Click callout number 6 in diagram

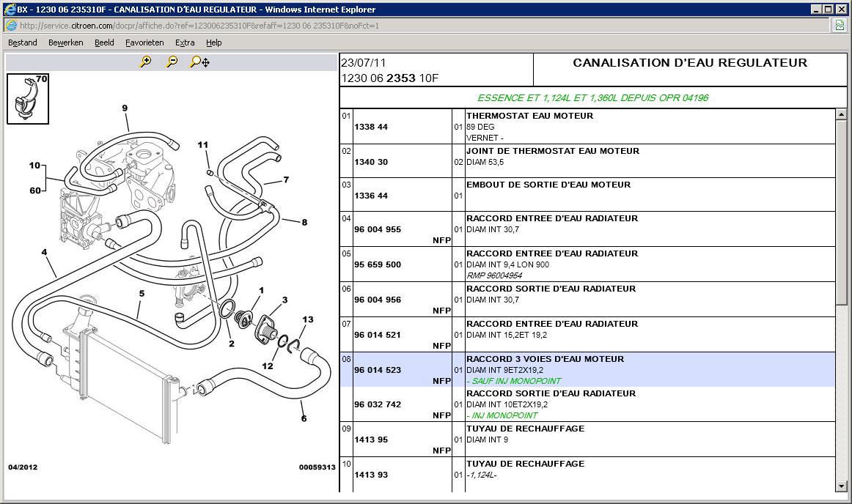coord(304,419)
